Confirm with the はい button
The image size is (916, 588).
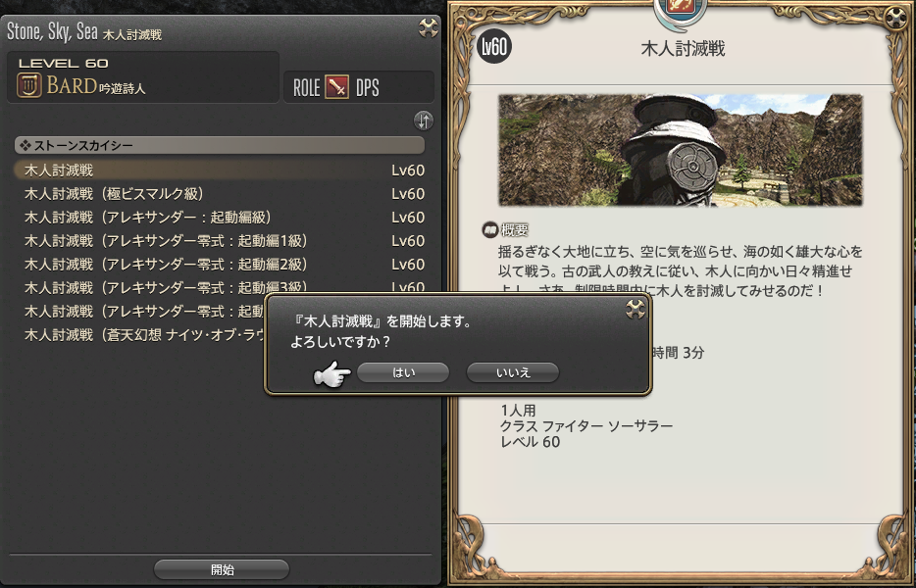pos(403,372)
